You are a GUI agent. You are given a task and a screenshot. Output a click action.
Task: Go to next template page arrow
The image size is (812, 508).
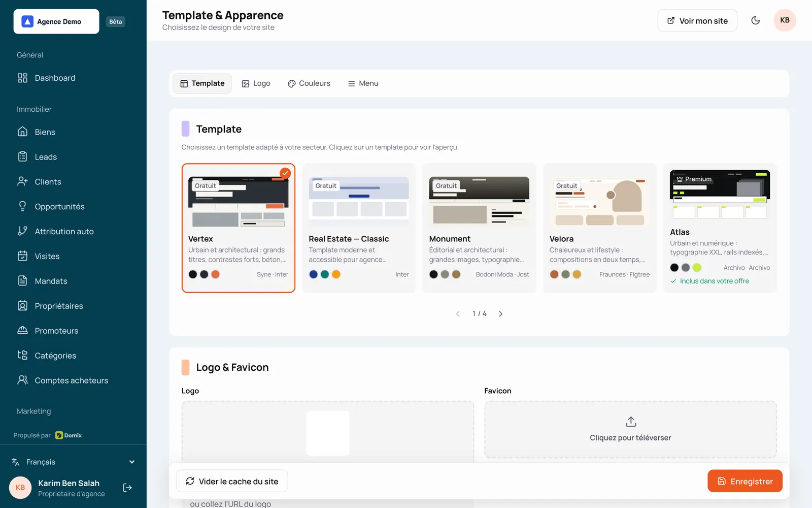(x=500, y=314)
